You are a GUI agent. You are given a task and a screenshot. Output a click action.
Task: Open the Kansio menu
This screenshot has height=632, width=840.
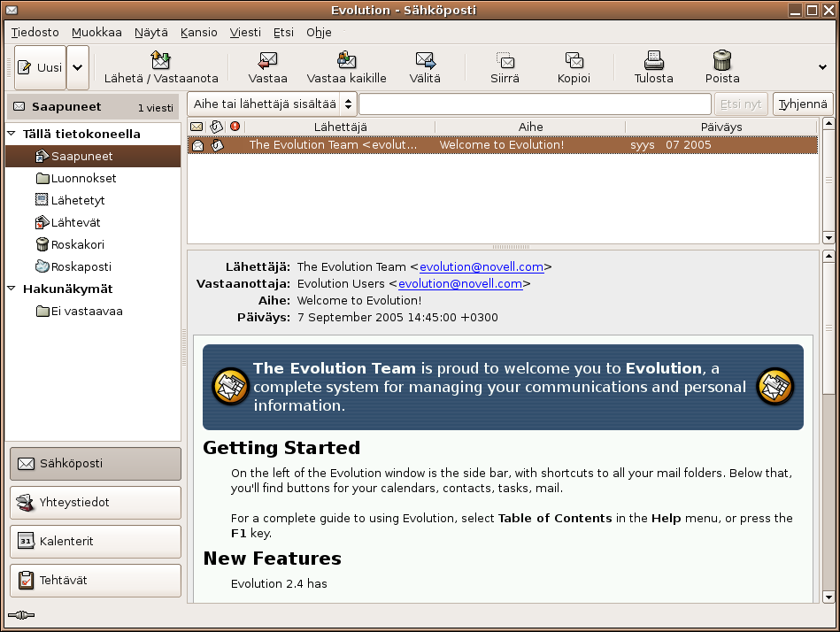pos(199,32)
